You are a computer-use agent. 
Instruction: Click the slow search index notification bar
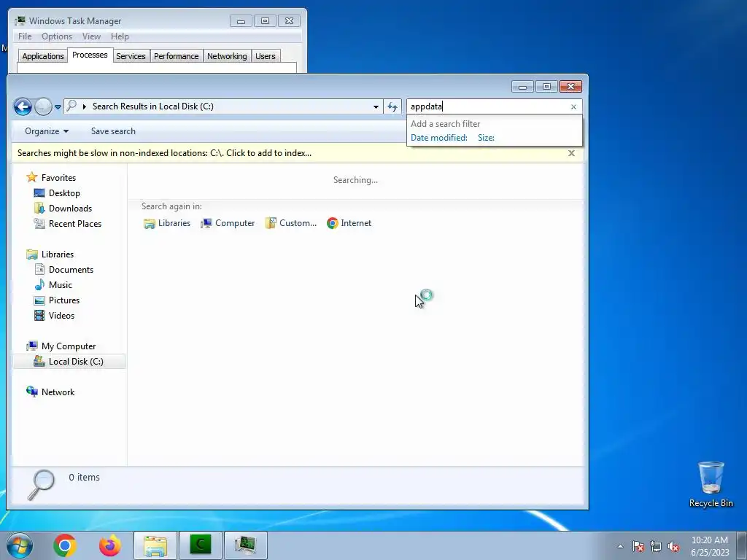(164, 153)
